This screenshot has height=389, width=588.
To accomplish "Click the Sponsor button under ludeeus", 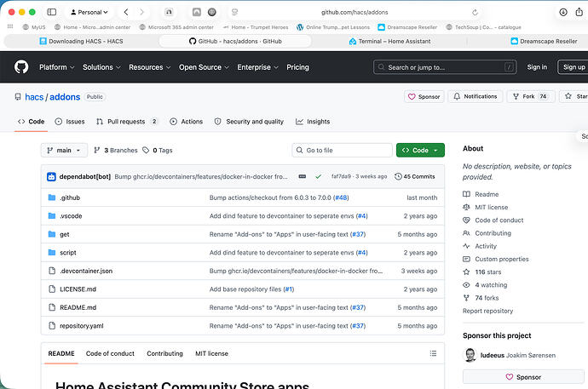I will (523, 376).
